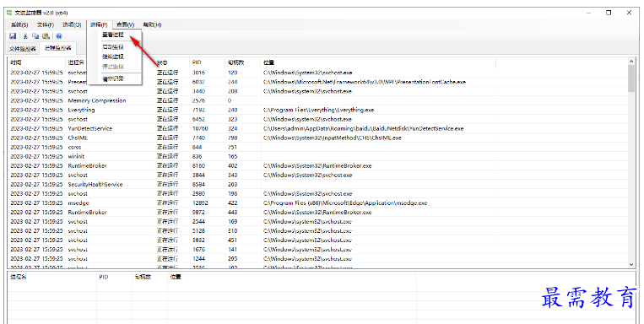The height and width of the screenshot is (324, 644).
Task: Click the Copy toolbar icon
Action: click(35, 36)
